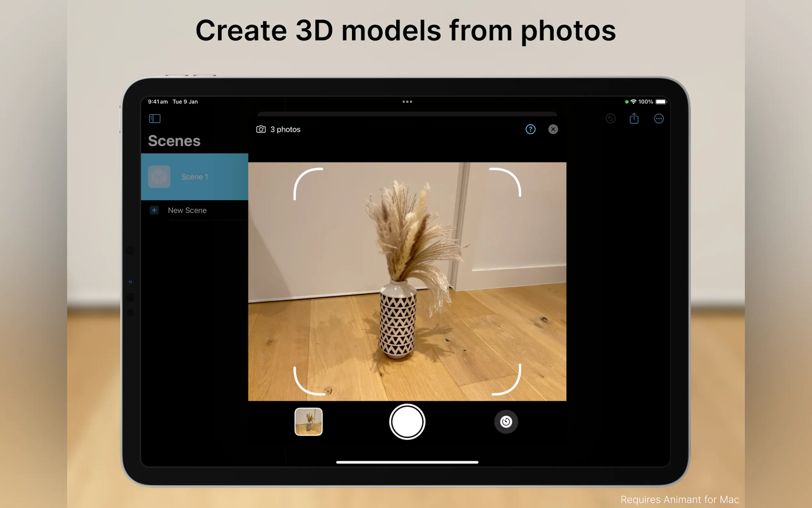Viewport: 812px width, 508px height.
Task: Toggle the sidebar panel icon
Action: pyautogui.click(x=154, y=119)
